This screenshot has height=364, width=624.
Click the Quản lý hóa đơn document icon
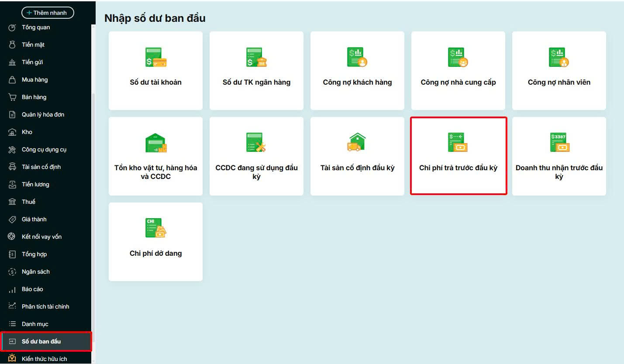pyautogui.click(x=12, y=115)
